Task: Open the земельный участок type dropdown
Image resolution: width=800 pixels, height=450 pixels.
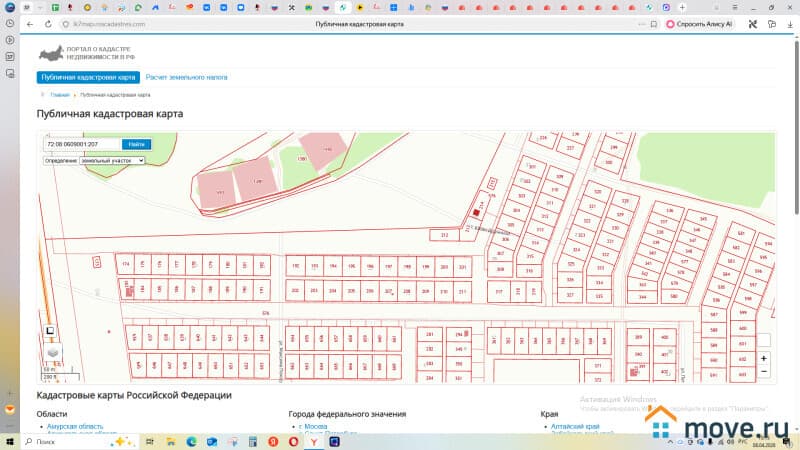Action: 112,160
